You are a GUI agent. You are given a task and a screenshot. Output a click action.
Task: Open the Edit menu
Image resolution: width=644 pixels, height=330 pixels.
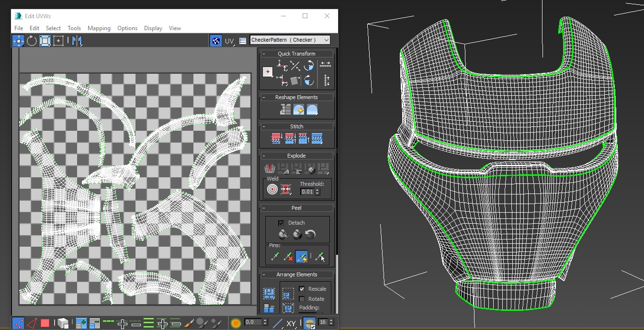coord(34,28)
